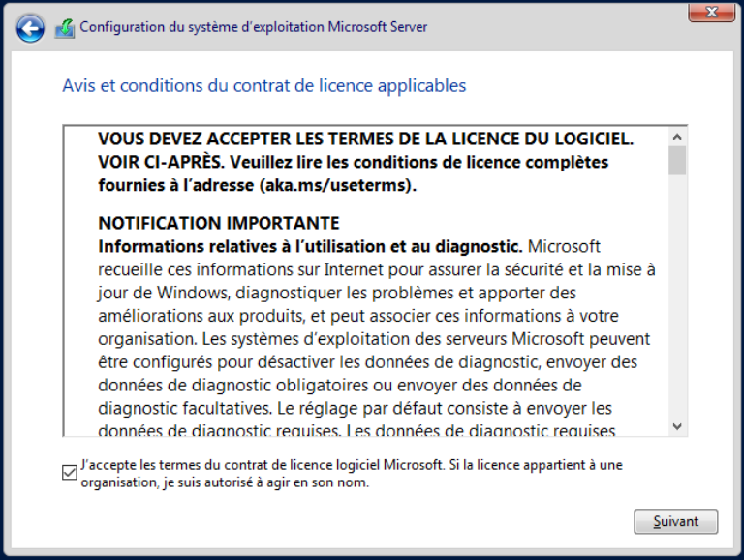Click the setup wizard icon in title bar

[x=65, y=28]
